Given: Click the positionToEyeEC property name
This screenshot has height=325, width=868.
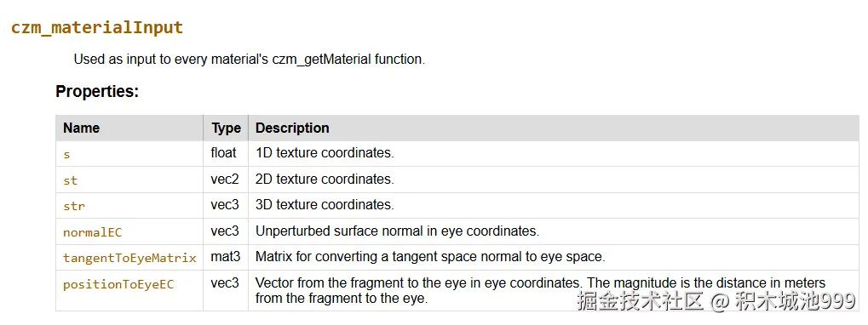Looking at the screenshot, I should (x=118, y=284).
